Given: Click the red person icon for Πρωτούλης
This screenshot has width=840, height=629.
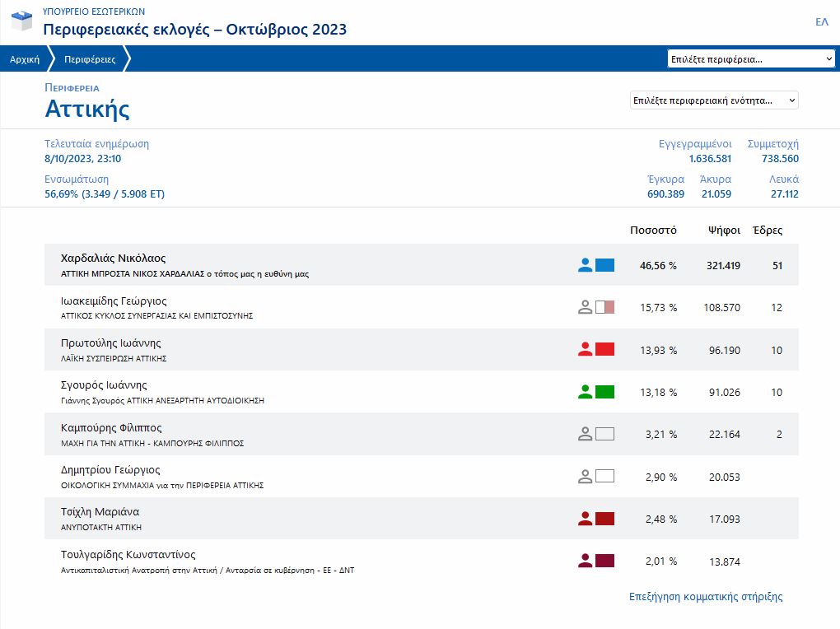Looking at the screenshot, I should pos(585,350).
